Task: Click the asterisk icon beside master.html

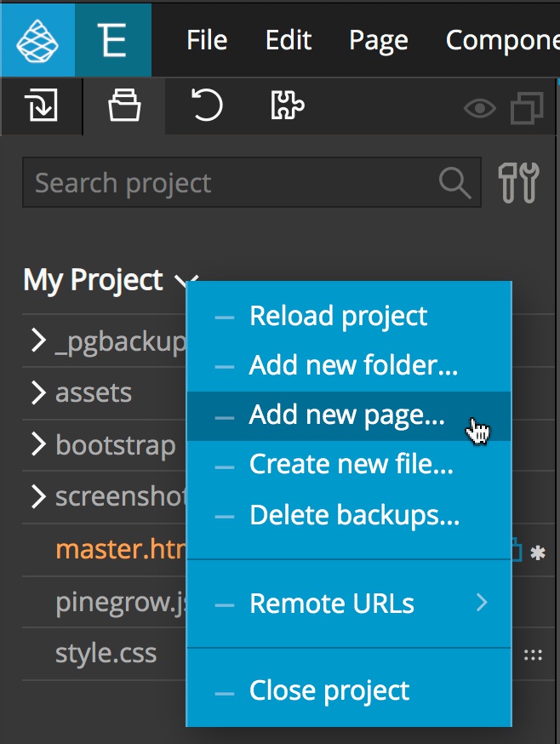Action: (x=538, y=552)
